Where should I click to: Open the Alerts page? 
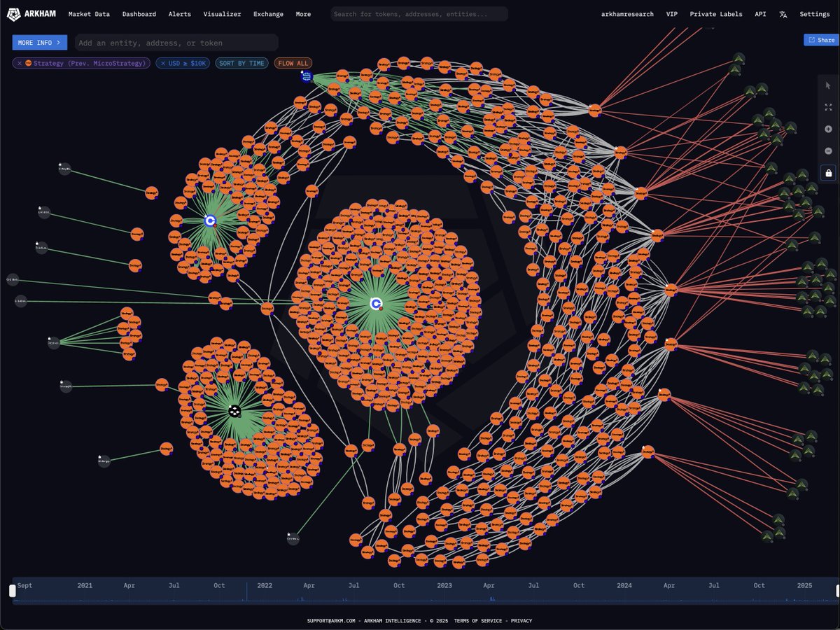(x=180, y=14)
